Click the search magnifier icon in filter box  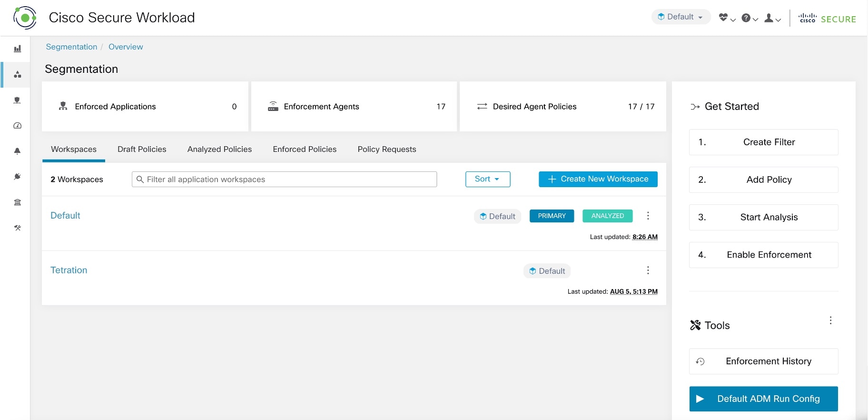pos(140,179)
